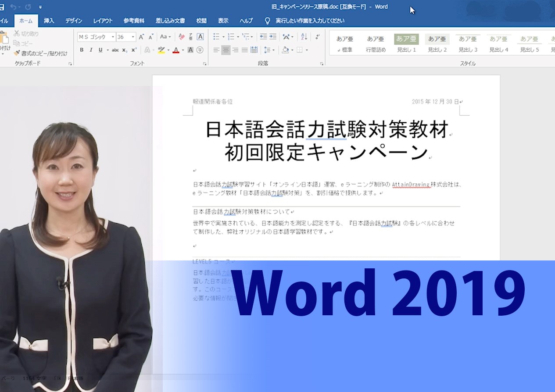Viewport: 555px width, 392px height.
Task: Open the MS Gothic font name dropdown
Action: tap(113, 37)
